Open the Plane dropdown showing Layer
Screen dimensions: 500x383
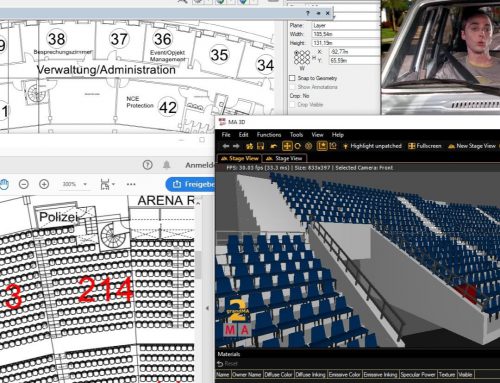(x=346, y=25)
